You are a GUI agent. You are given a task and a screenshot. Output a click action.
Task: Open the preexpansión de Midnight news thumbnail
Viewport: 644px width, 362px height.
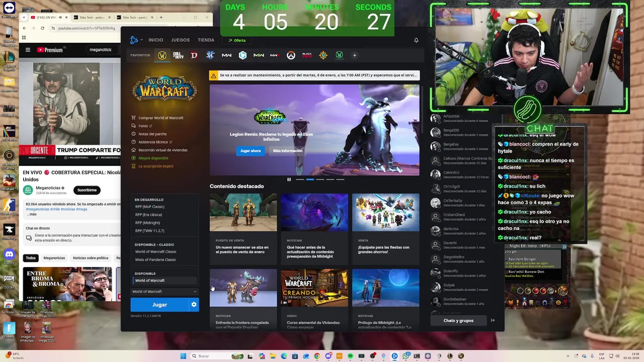pos(314,213)
